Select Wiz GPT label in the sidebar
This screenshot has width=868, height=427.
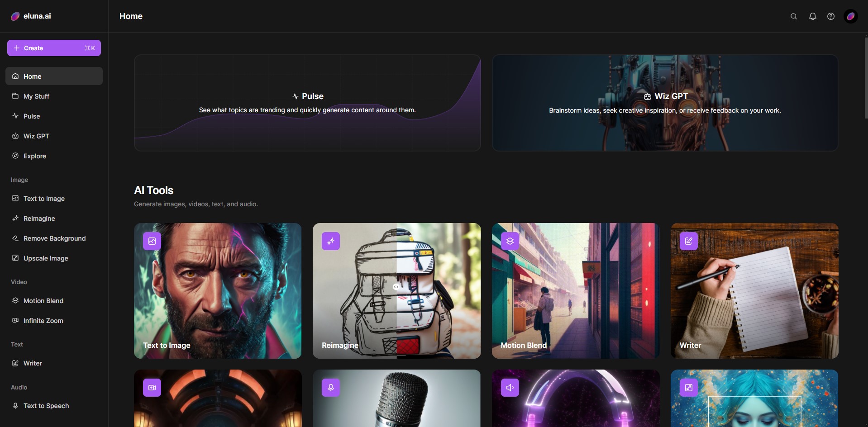tap(36, 136)
